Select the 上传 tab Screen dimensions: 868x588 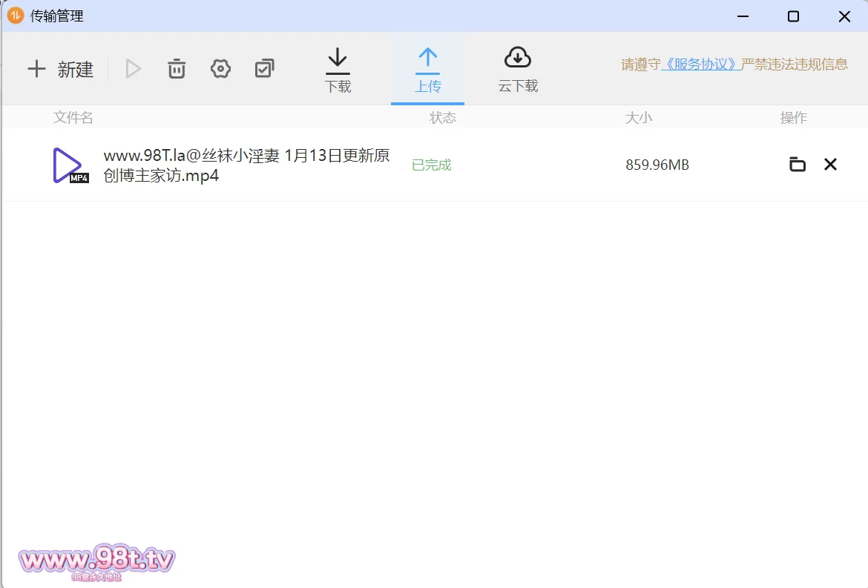pyautogui.click(x=427, y=70)
